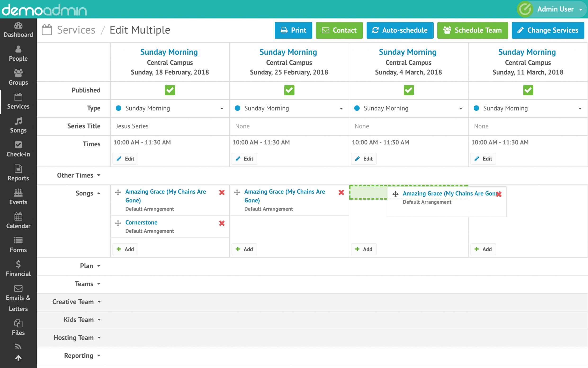Click the Reports icon in sidebar
Viewport: 588px width, 368px height.
point(18,173)
